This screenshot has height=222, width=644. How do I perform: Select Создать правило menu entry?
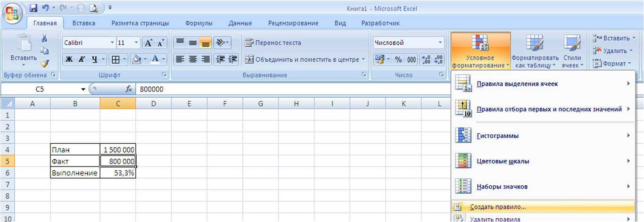(x=497, y=207)
